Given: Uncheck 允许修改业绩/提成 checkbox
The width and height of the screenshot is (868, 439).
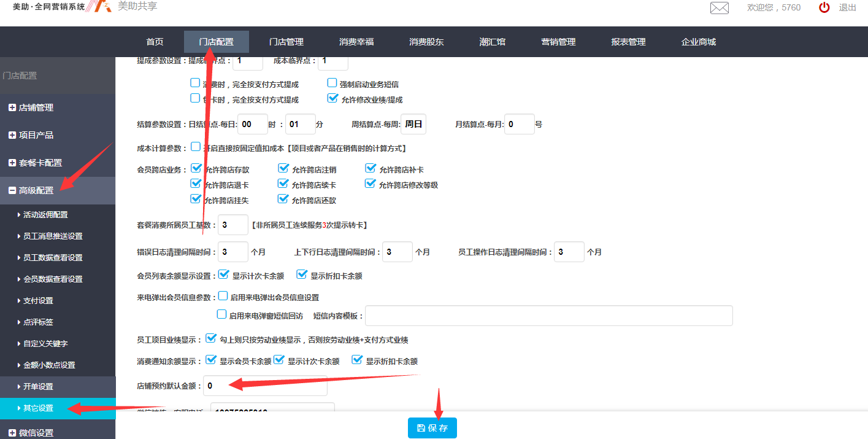Looking at the screenshot, I should [332, 98].
